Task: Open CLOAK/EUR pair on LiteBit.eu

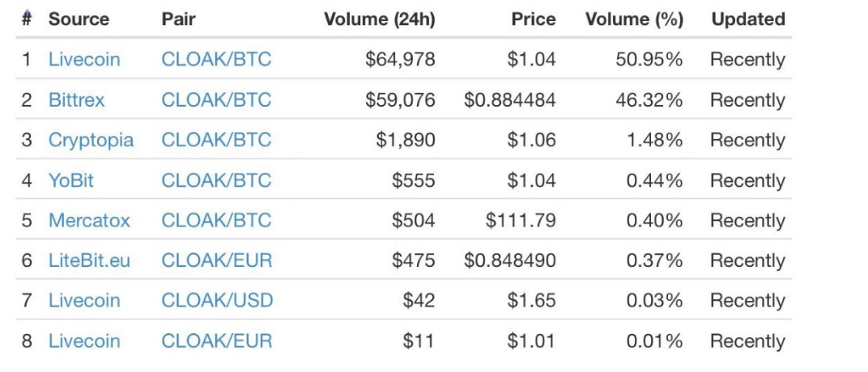Action: 217,260
